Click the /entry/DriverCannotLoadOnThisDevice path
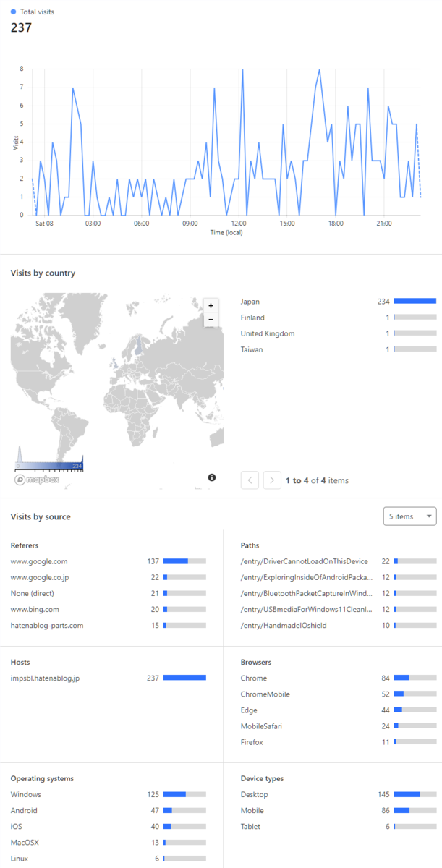The width and height of the screenshot is (442, 868). [339, 561]
